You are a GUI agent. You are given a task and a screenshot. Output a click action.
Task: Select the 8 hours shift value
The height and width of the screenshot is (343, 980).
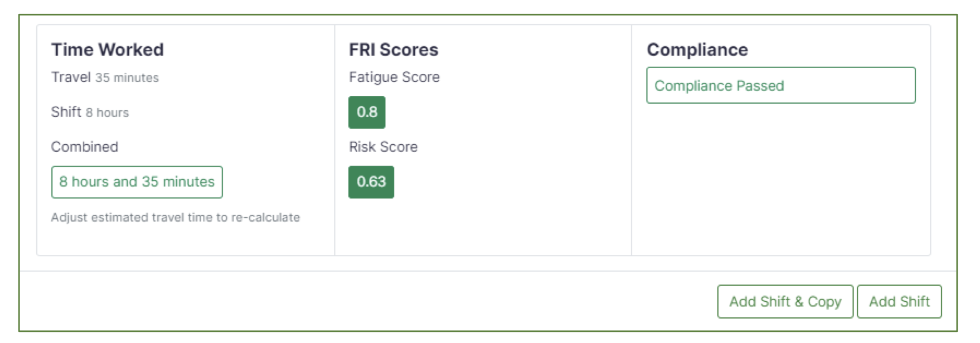(107, 112)
